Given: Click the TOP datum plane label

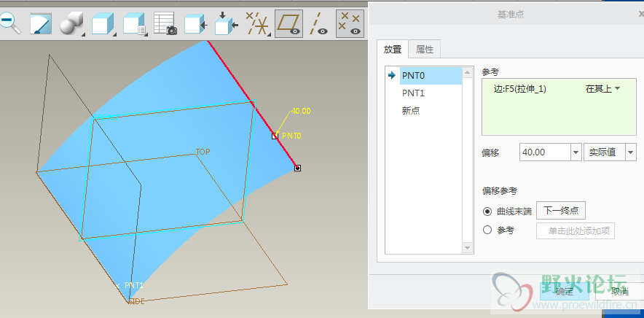Looking at the screenshot, I should [x=203, y=152].
